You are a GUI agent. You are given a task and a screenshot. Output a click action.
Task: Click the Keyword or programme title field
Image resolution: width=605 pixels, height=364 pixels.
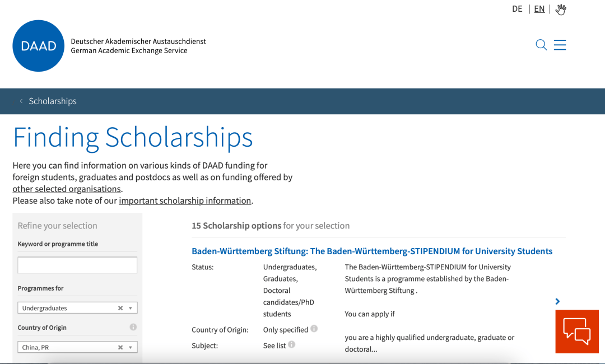pos(77,265)
